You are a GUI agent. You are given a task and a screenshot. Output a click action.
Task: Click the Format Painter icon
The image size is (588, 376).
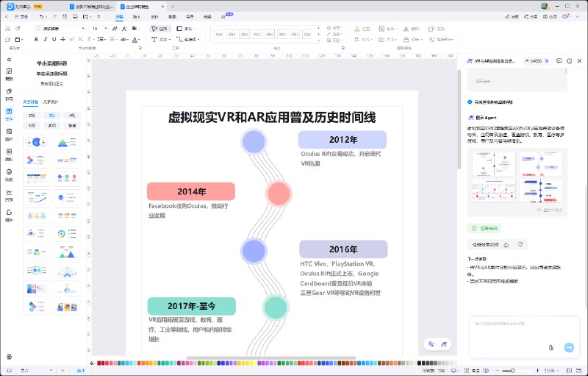coord(18,29)
